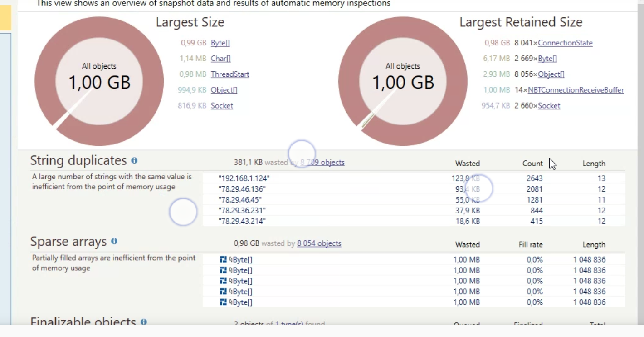This screenshot has height=337, width=644.
Task: Click the array type icon on the first Byte[] row
Action: pos(222,259)
